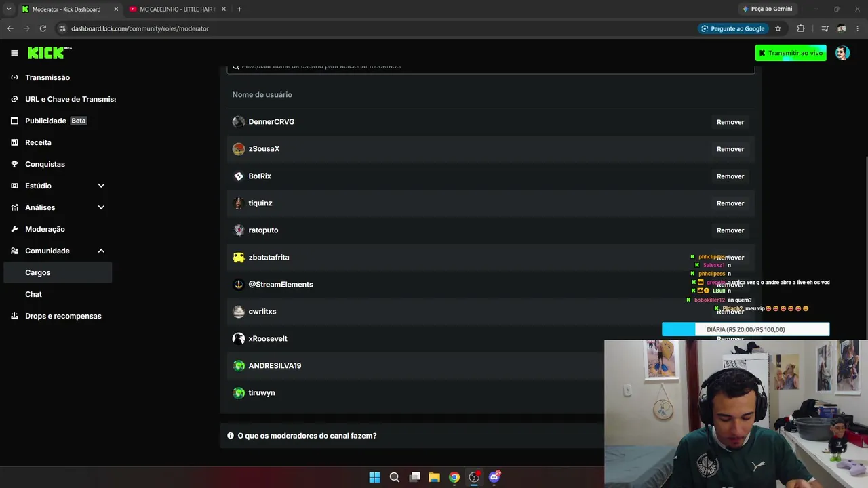
Task: Open Windows Start menu
Action: [x=374, y=477]
